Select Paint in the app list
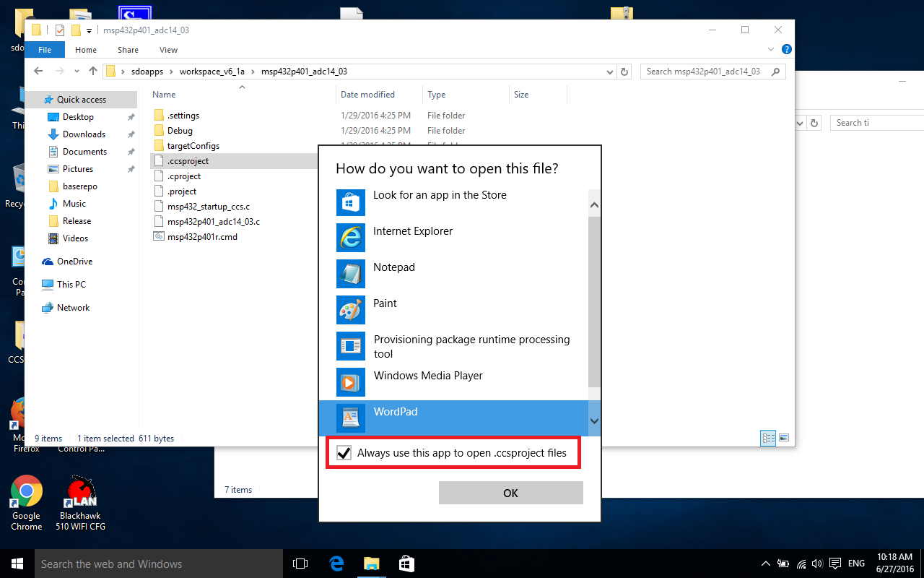The image size is (924, 578). coord(453,310)
